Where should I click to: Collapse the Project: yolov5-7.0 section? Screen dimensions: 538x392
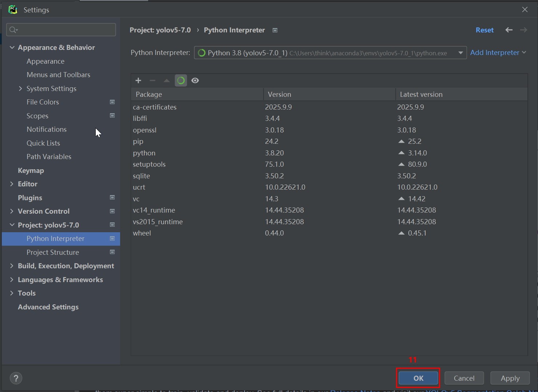click(x=12, y=225)
